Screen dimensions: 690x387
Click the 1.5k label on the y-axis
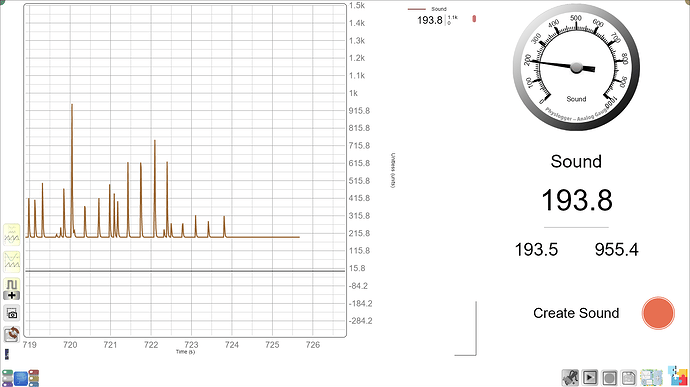click(x=357, y=6)
